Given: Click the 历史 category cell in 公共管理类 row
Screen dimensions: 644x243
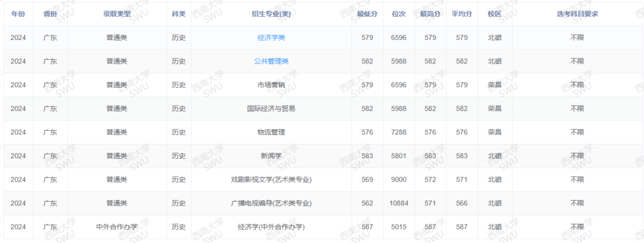Looking at the screenshot, I should pos(179,61).
